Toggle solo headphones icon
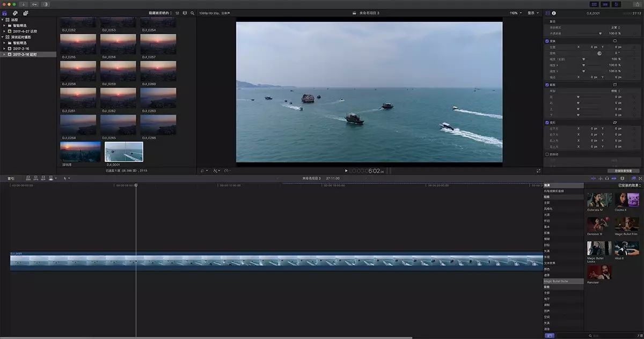 (x=606, y=178)
